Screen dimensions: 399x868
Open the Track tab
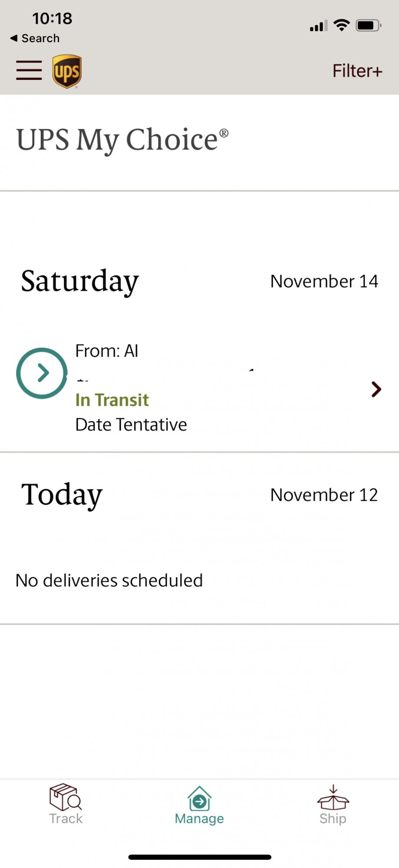[x=66, y=804]
